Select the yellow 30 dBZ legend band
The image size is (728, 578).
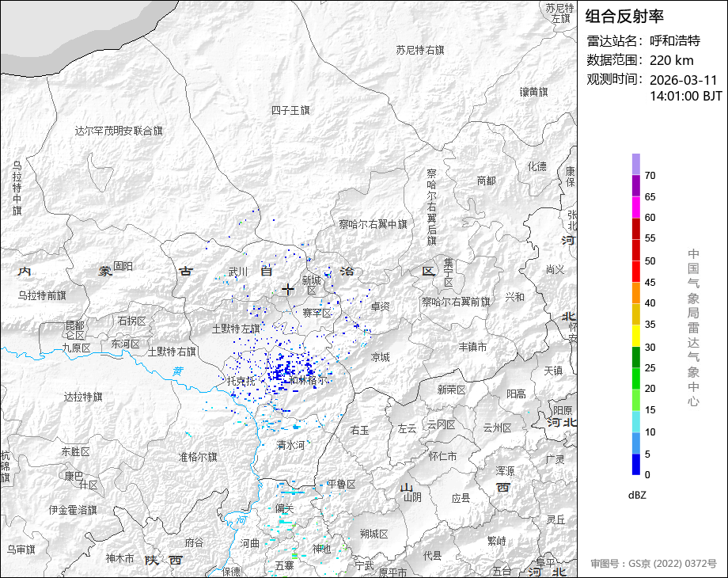click(636, 336)
